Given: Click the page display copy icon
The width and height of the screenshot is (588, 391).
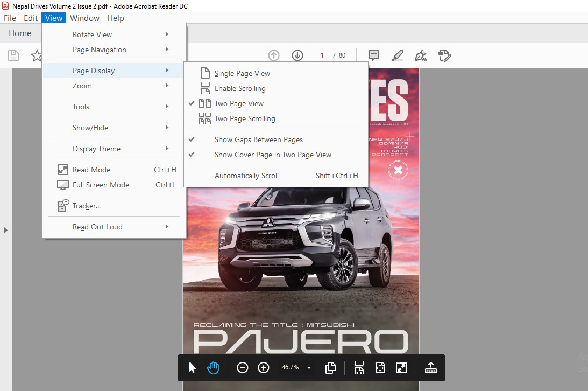Looking at the screenshot, I should 330,368.
